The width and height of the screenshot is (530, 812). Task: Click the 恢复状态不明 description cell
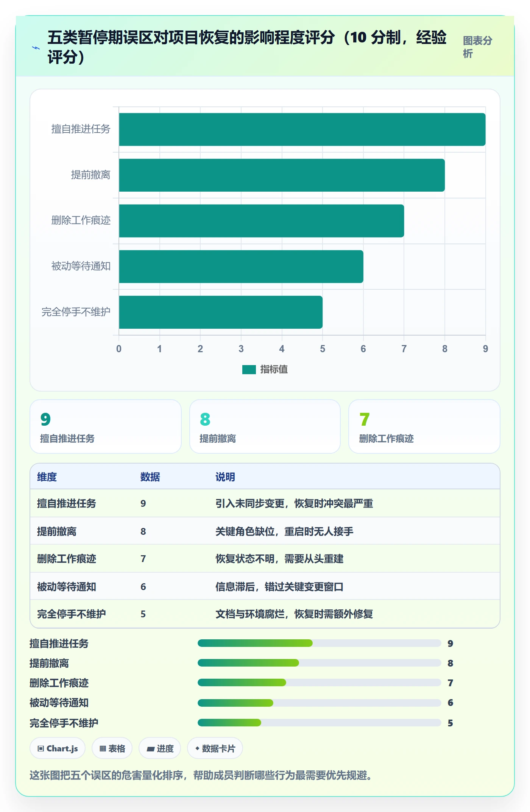(279, 559)
